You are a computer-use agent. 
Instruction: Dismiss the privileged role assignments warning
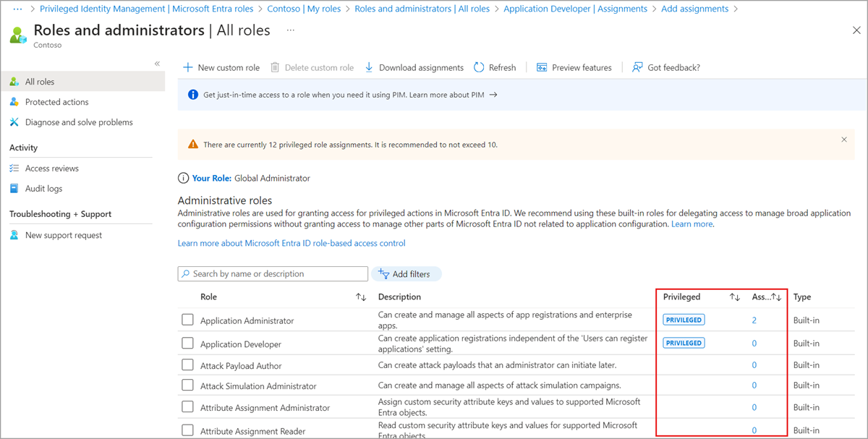[x=844, y=140]
